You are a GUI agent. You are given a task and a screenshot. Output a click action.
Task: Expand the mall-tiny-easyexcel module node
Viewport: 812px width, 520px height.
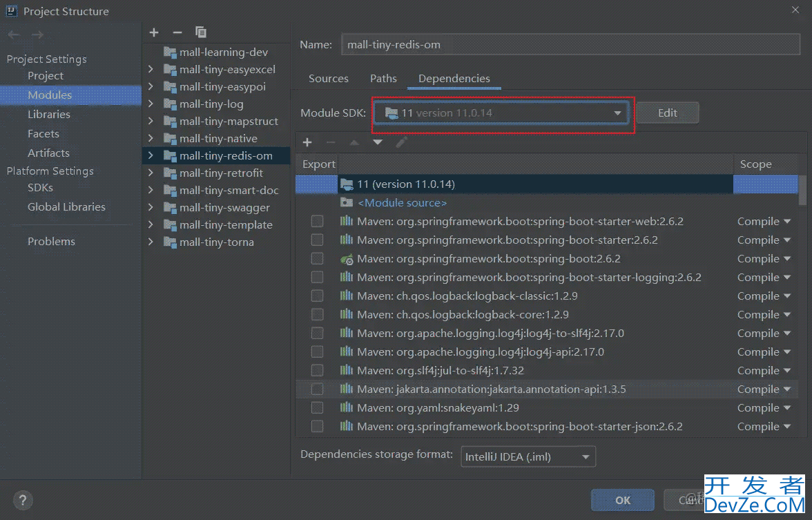coord(151,69)
